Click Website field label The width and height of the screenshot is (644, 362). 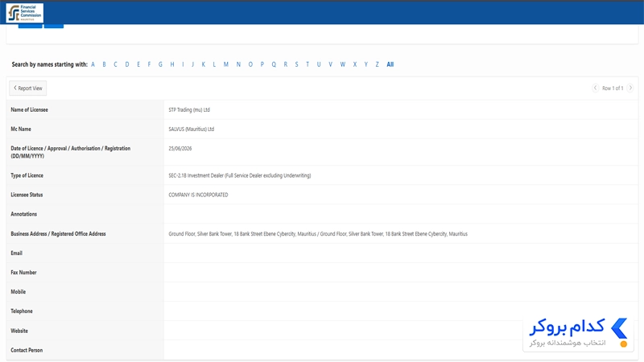[x=19, y=331]
